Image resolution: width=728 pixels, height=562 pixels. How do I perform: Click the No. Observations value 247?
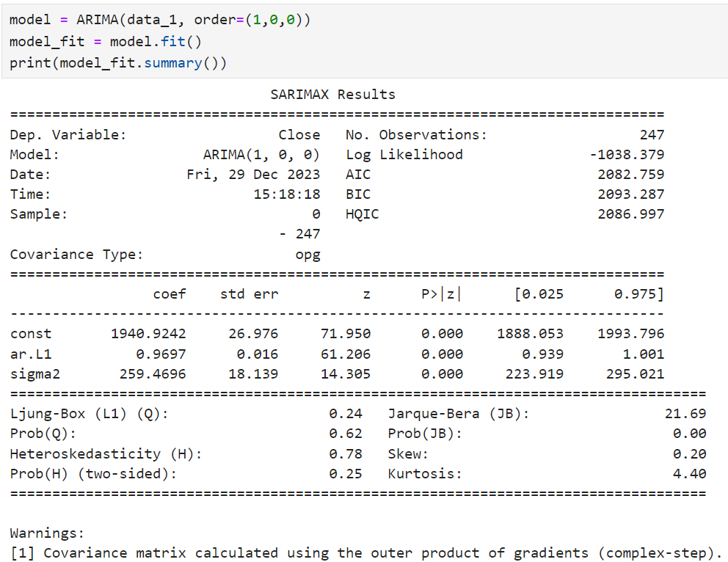[x=652, y=135]
